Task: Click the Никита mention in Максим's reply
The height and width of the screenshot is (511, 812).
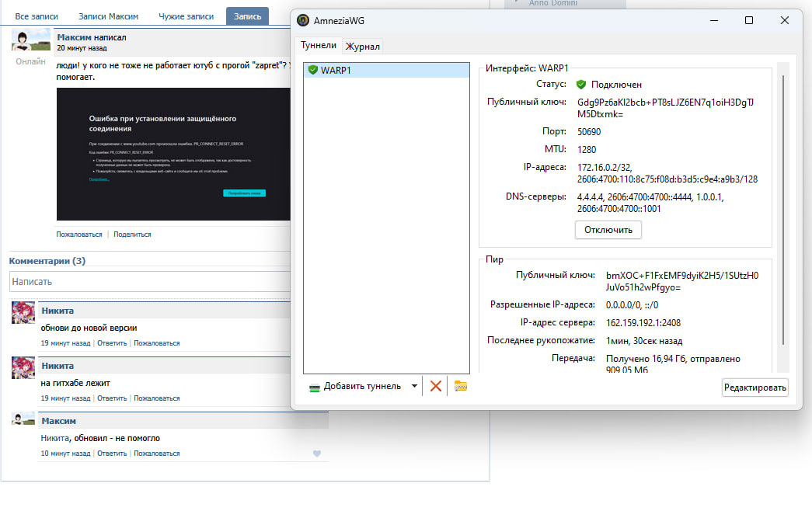Action: [x=54, y=438]
